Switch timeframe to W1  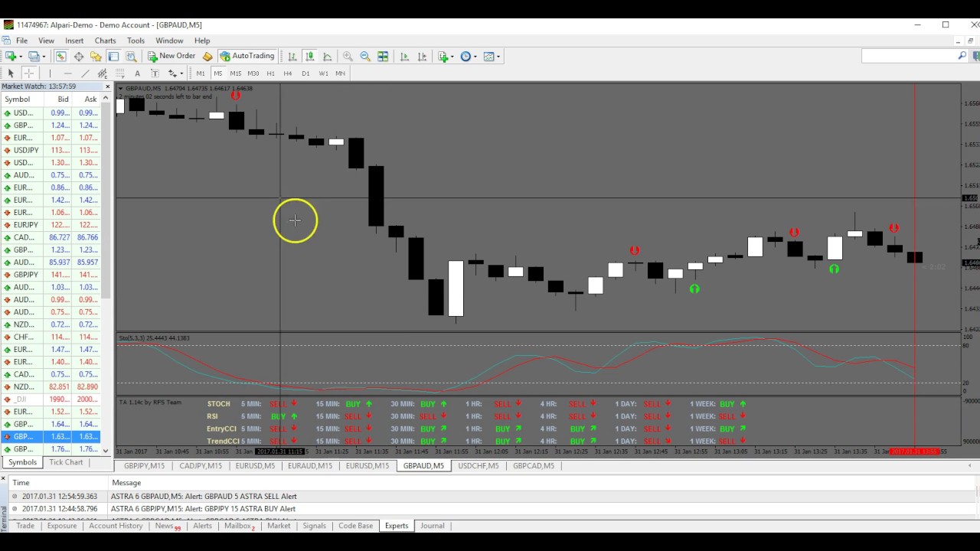pyautogui.click(x=323, y=73)
